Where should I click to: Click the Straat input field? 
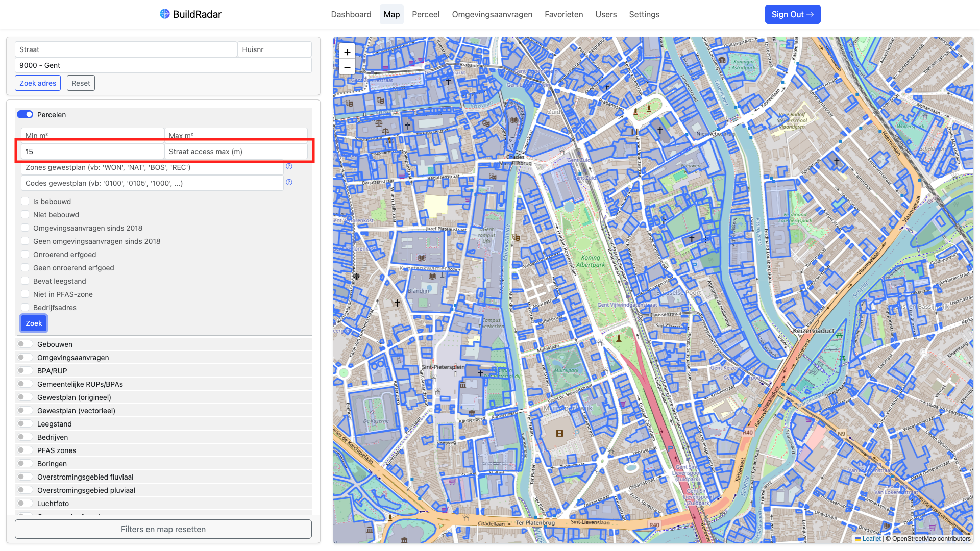pyautogui.click(x=126, y=49)
